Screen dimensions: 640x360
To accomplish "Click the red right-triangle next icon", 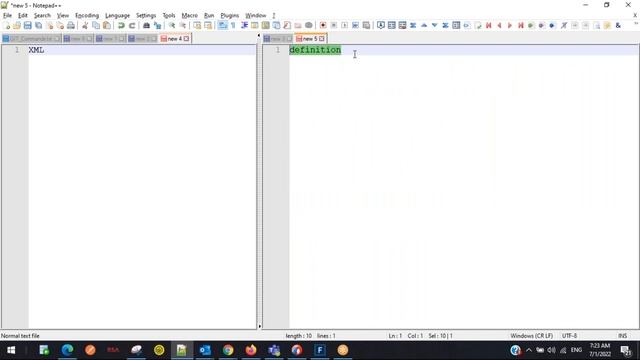I will (510, 25).
